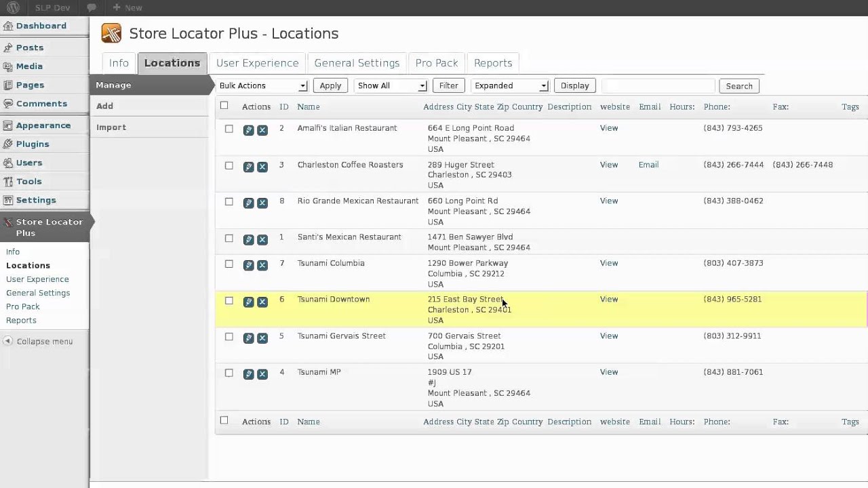Image resolution: width=868 pixels, height=488 pixels.
Task: Open the comments bubble icon in admin bar
Action: pos(92,7)
